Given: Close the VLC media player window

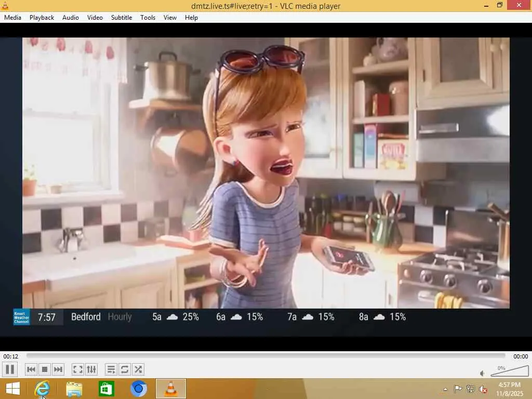Looking at the screenshot, I should (519, 5).
